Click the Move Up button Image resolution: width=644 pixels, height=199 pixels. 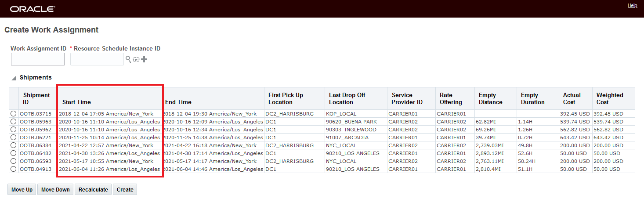[x=22, y=190]
